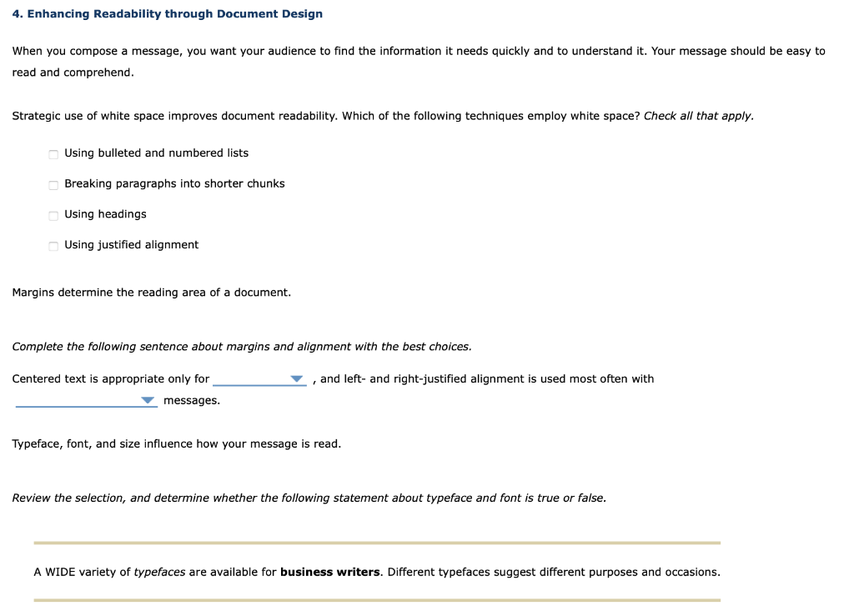
Task: Click the second blue dropdown arrow
Action: [x=148, y=401]
